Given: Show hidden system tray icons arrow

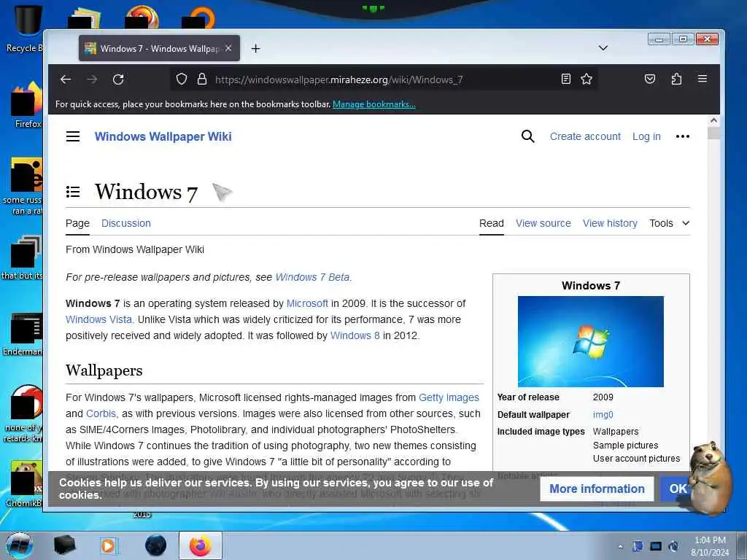Looking at the screenshot, I should [x=620, y=547].
